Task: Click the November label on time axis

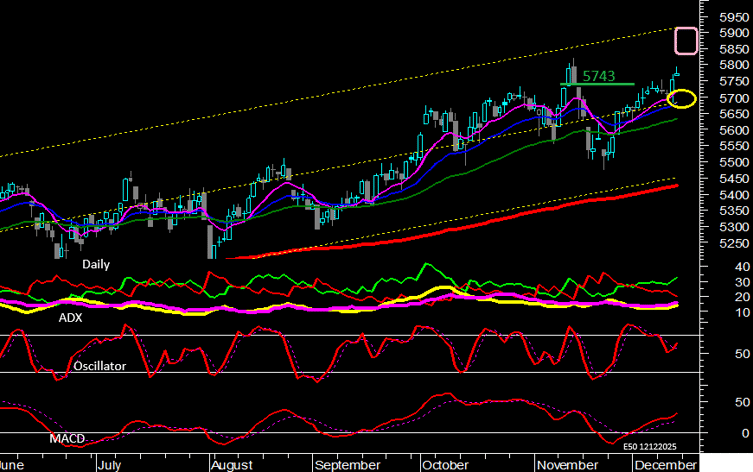Action: click(x=565, y=465)
